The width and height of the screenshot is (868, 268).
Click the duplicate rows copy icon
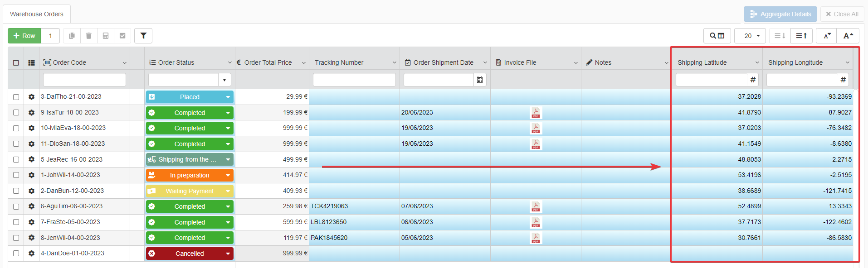(x=72, y=36)
